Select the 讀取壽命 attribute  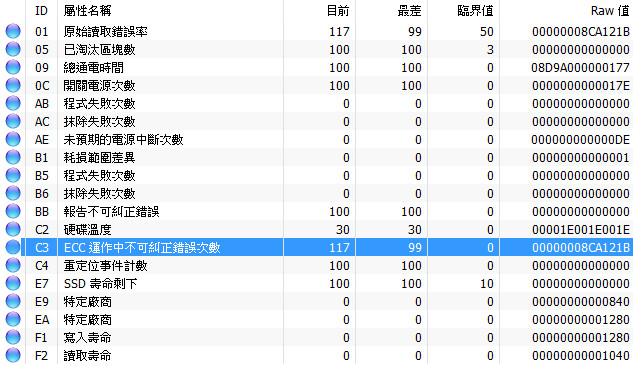pyautogui.click(x=87, y=356)
